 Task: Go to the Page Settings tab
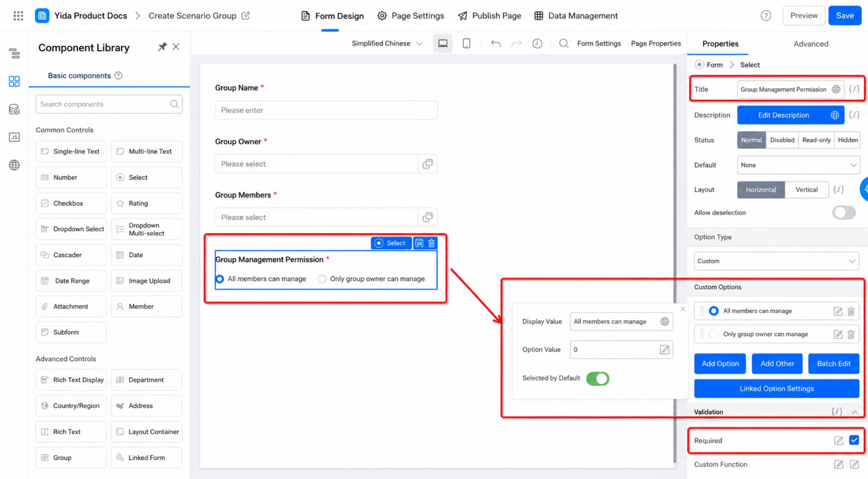411,15
